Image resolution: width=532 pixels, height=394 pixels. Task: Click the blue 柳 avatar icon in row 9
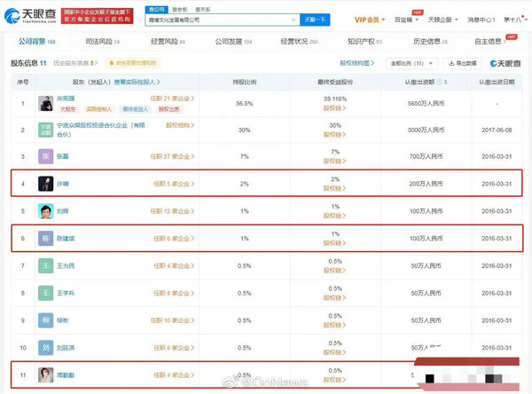(x=45, y=320)
